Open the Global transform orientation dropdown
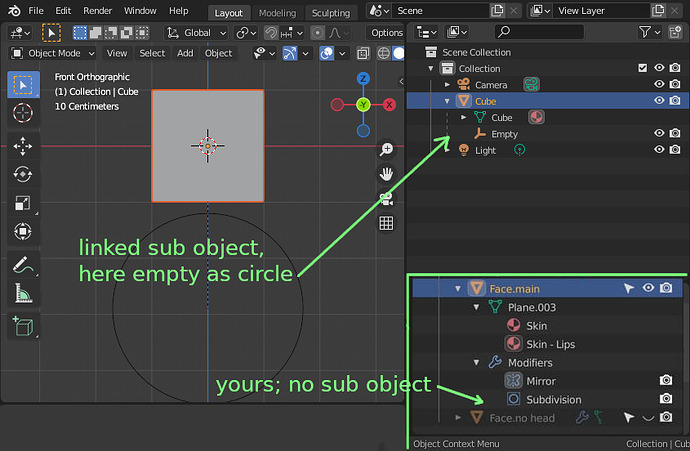Viewport: 690px width, 451px height. pos(196,33)
